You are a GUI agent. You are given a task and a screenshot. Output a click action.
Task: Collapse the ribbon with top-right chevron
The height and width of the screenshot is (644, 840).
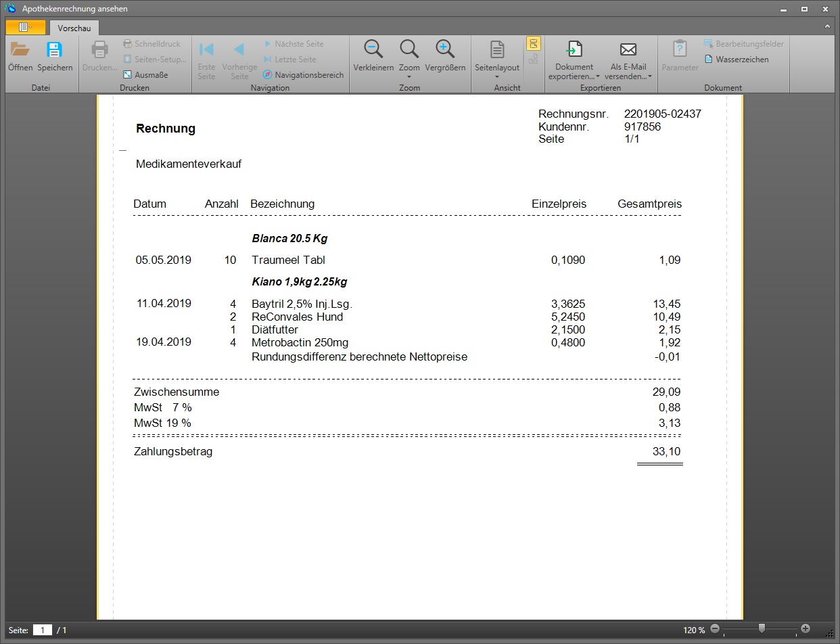[827, 27]
